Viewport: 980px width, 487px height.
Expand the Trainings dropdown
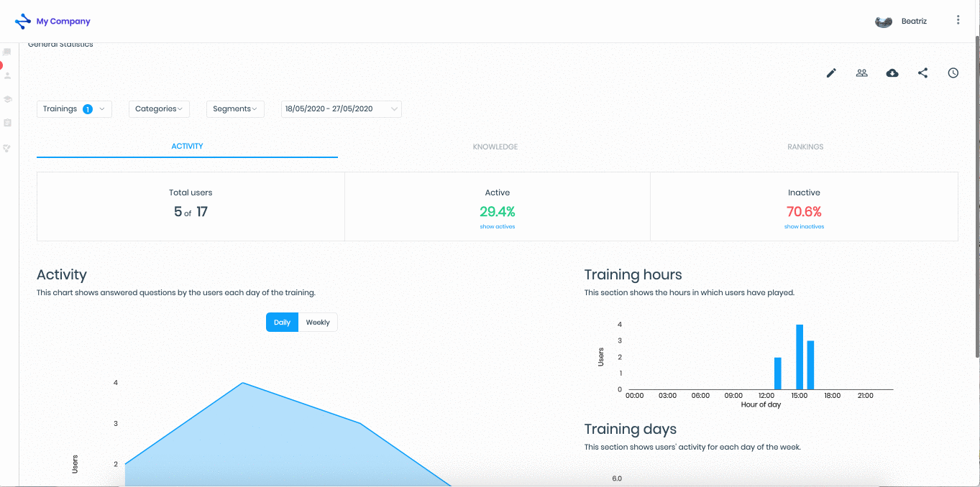pyautogui.click(x=74, y=109)
